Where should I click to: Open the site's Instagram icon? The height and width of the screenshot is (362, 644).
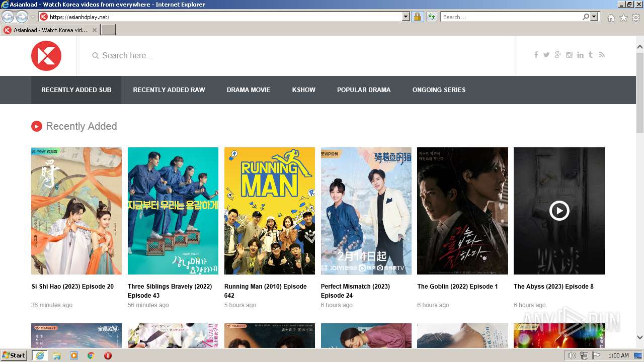point(569,55)
